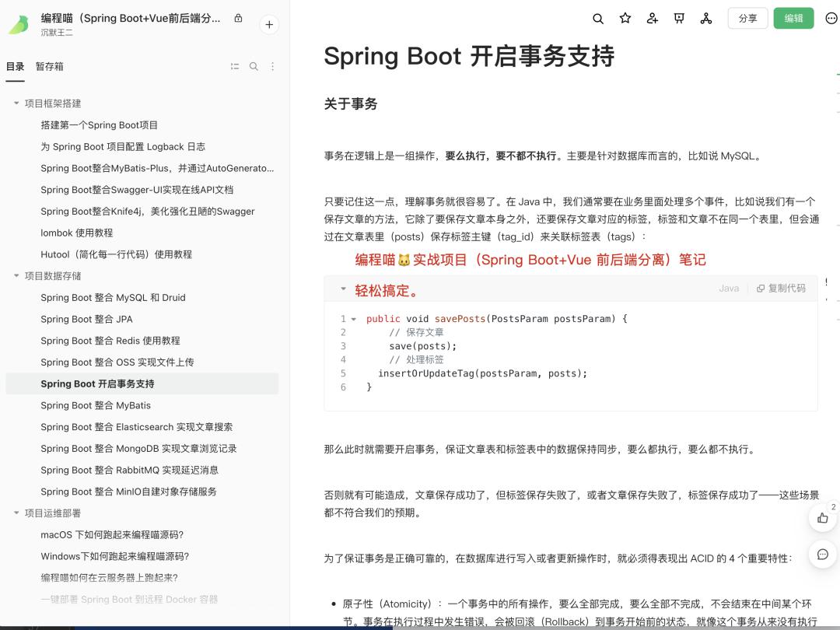Like the article with the thumbs-up button
Viewport: 840px width, 630px height.
[823, 517]
